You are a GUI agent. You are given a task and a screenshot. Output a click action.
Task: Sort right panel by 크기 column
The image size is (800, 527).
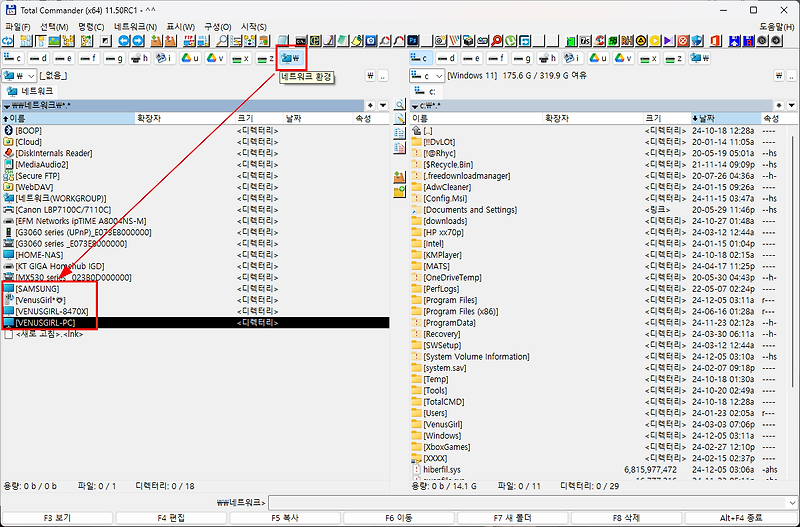coord(666,118)
